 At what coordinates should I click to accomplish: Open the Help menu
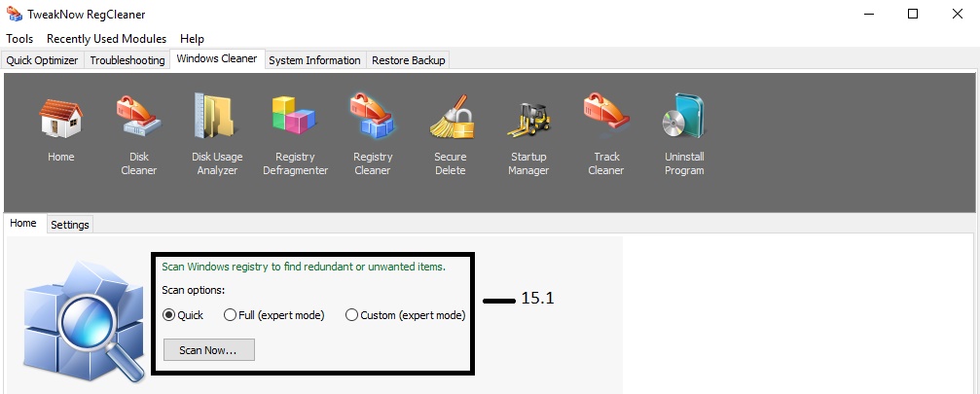192,39
